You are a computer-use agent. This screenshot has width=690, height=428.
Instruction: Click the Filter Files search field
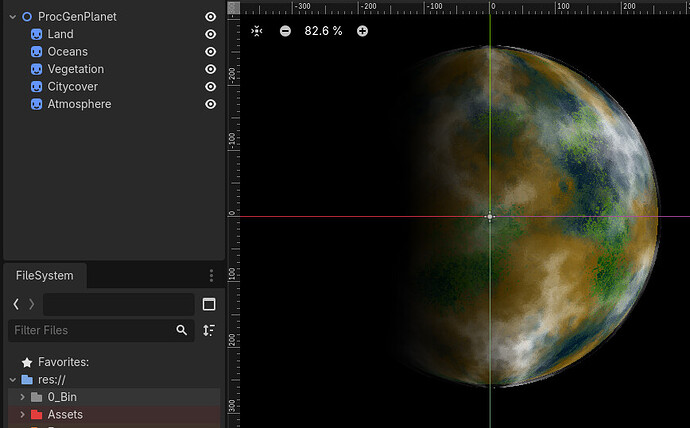tap(90, 330)
